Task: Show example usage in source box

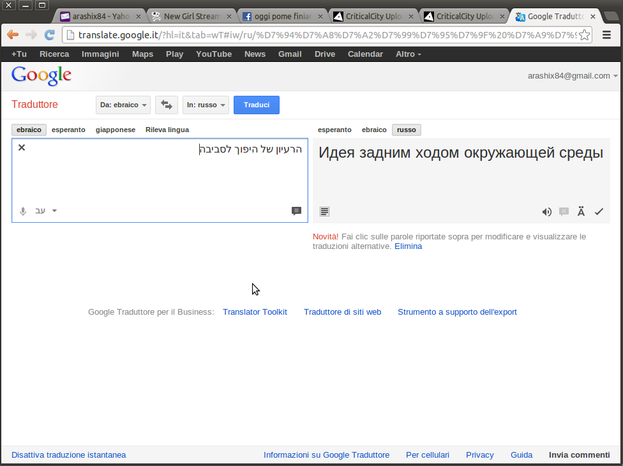Action: click(296, 211)
